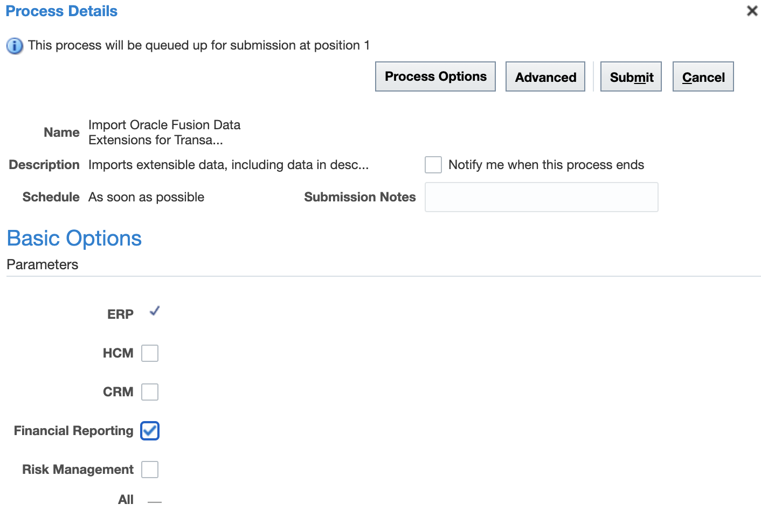Check the Risk Management option
Screen dimensions: 761x532
[150, 470]
